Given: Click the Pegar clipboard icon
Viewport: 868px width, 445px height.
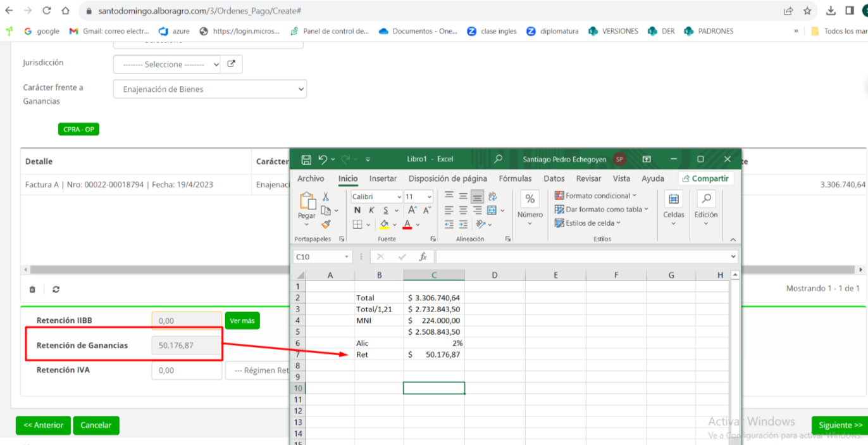Looking at the screenshot, I should (307, 201).
